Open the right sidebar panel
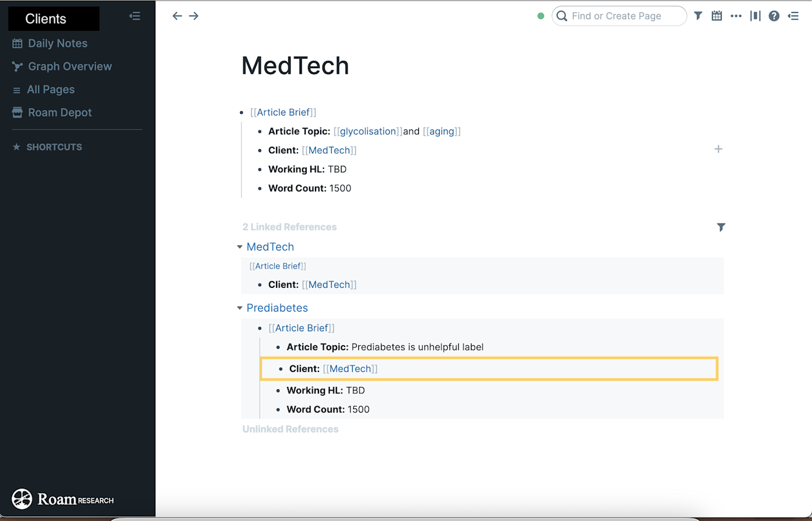The width and height of the screenshot is (812, 521). click(793, 16)
